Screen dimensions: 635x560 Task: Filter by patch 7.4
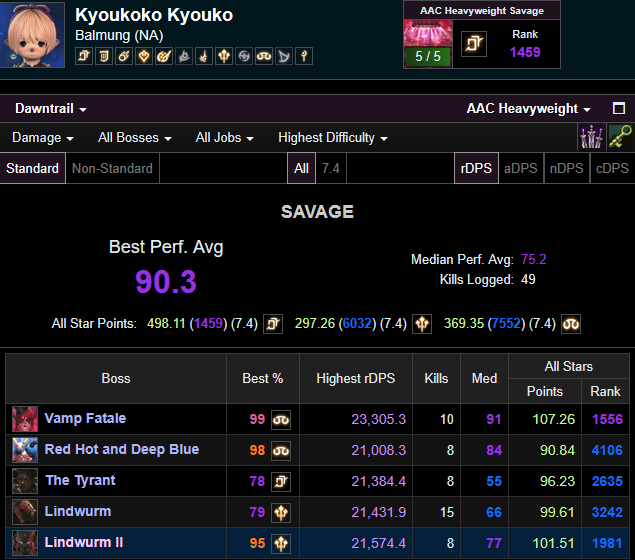[331, 168]
